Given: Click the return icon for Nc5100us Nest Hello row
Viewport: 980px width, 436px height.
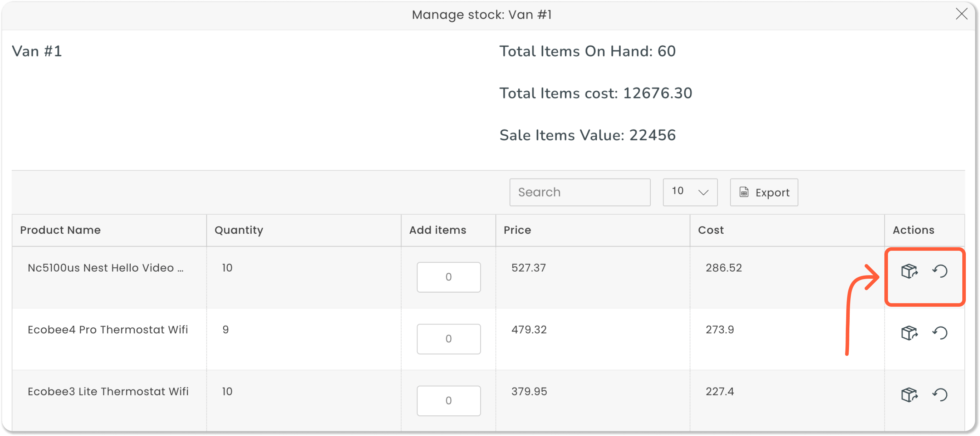Looking at the screenshot, I should click(941, 271).
